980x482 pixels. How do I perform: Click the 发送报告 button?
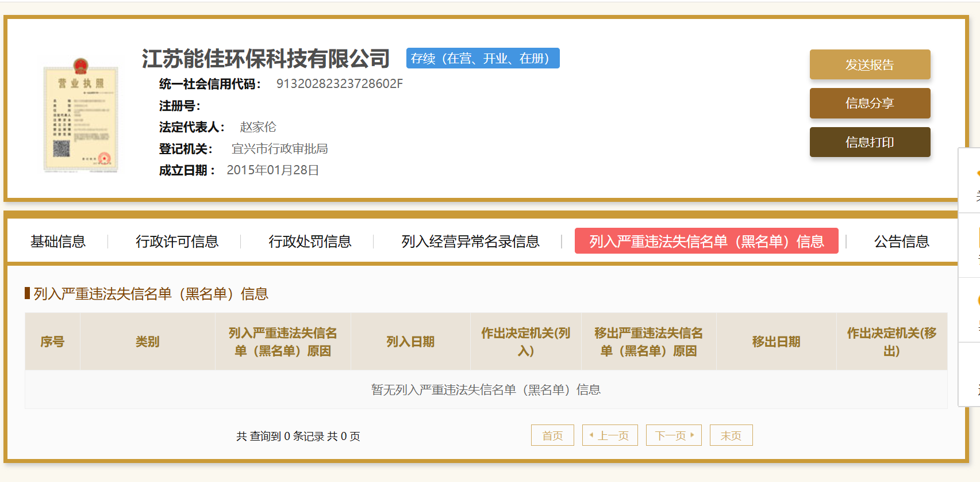(870, 64)
